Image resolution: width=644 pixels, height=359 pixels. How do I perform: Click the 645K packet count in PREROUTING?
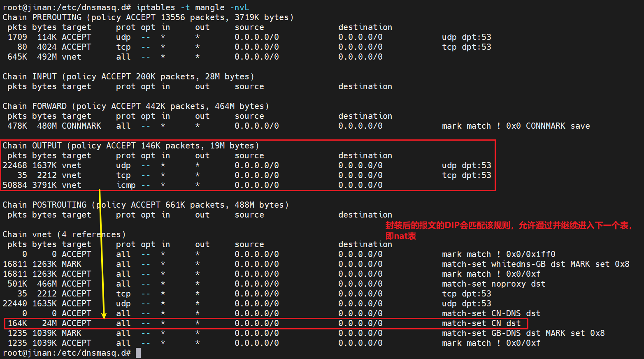pyautogui.click(x=17, y=57)
